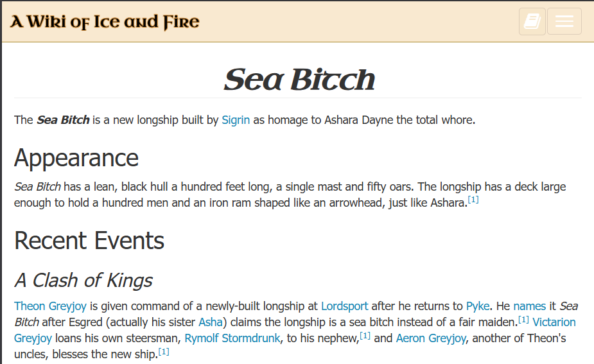The image size is (594, 364).
Task: Open citation [1] after 'fair maiden'
Action: coord(523,319)
